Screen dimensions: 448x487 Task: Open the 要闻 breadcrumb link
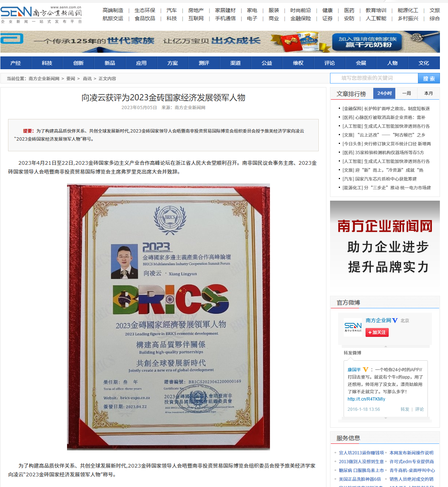click(x=71, y=79)
